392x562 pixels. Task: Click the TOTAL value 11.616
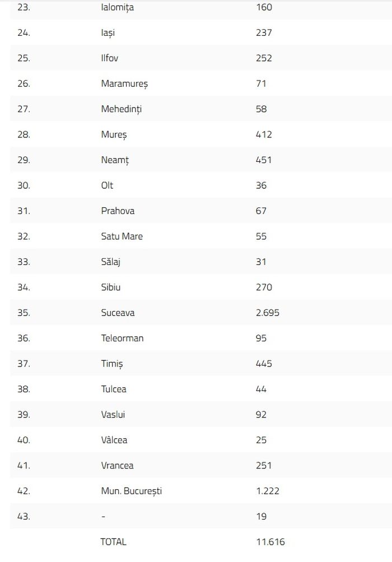[270, 542]
